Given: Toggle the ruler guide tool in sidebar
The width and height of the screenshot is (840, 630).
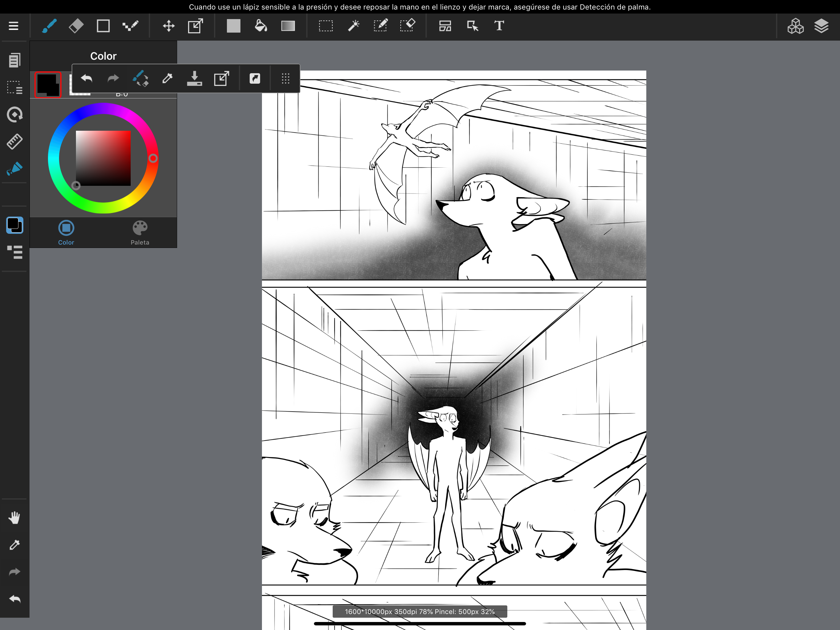Looking at the screenshot, I should tap(15, 142).
